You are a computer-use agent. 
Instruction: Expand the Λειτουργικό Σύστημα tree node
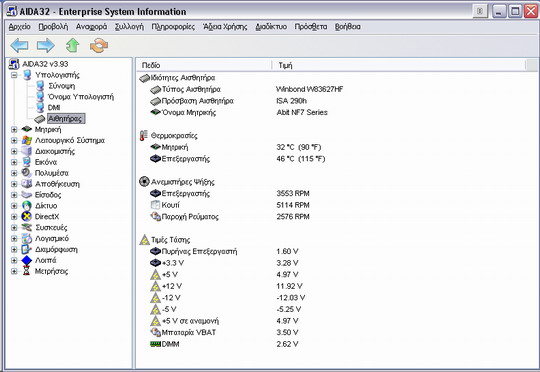point(14,140)
